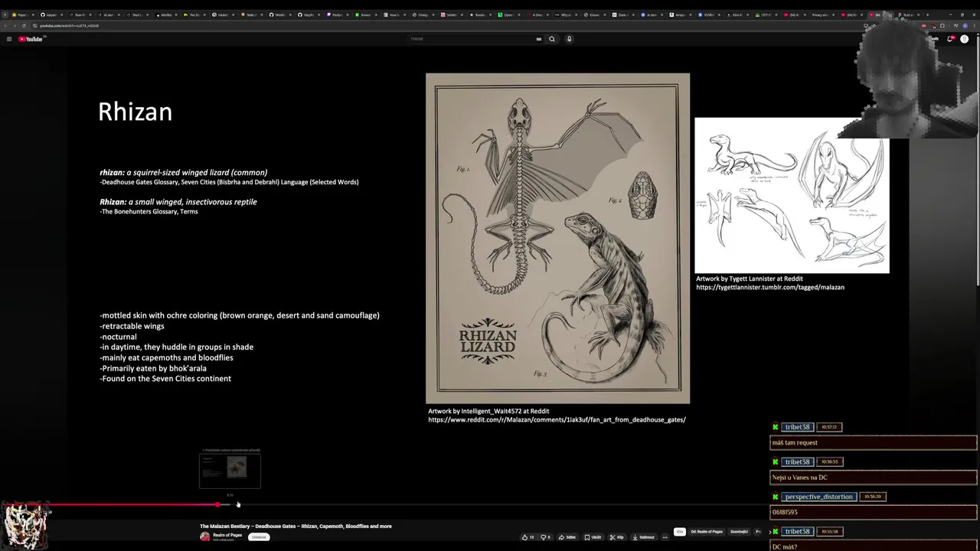Create a clip with the Klip scissors
The width and height of the screenshot is (980, 551).
tap(617, 537)
